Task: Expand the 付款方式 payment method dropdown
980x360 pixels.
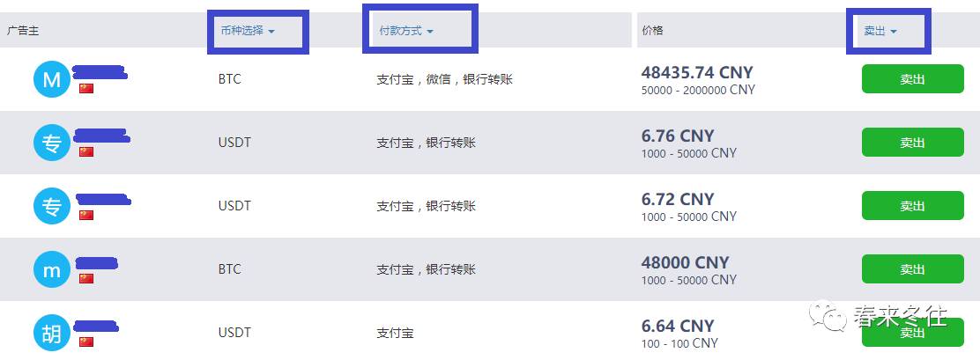Action: [x=406, y=31]
